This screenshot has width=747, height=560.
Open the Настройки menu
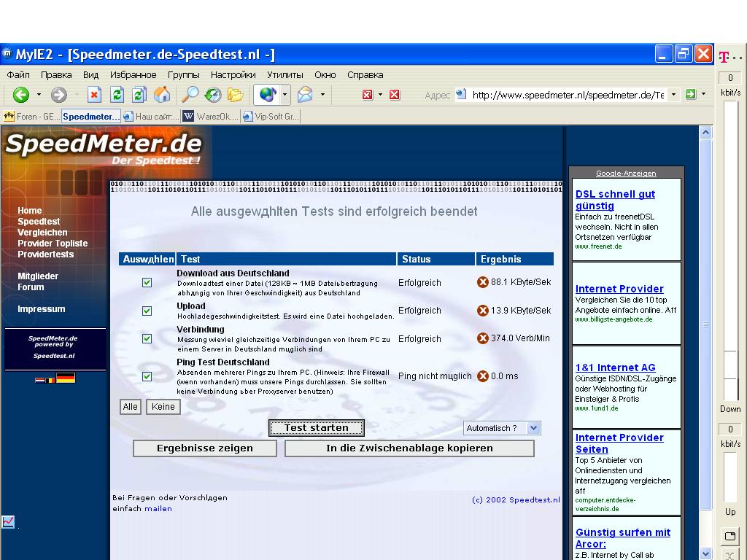(233, 75)
